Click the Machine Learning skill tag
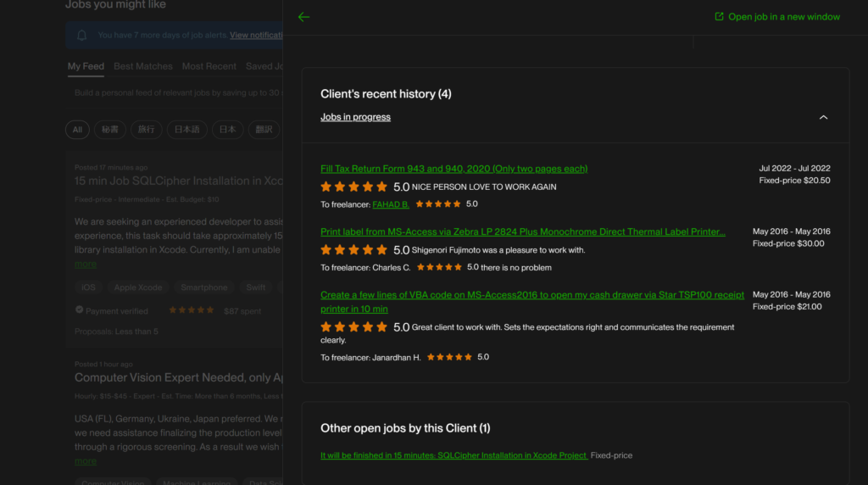 tap(197, 482)
